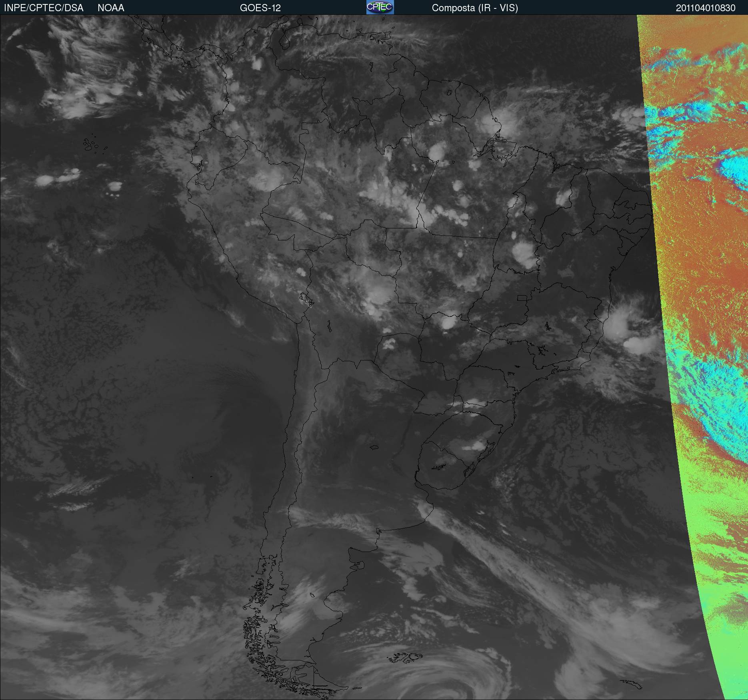Click the CPTEC logo in the header

coord(380,7)
